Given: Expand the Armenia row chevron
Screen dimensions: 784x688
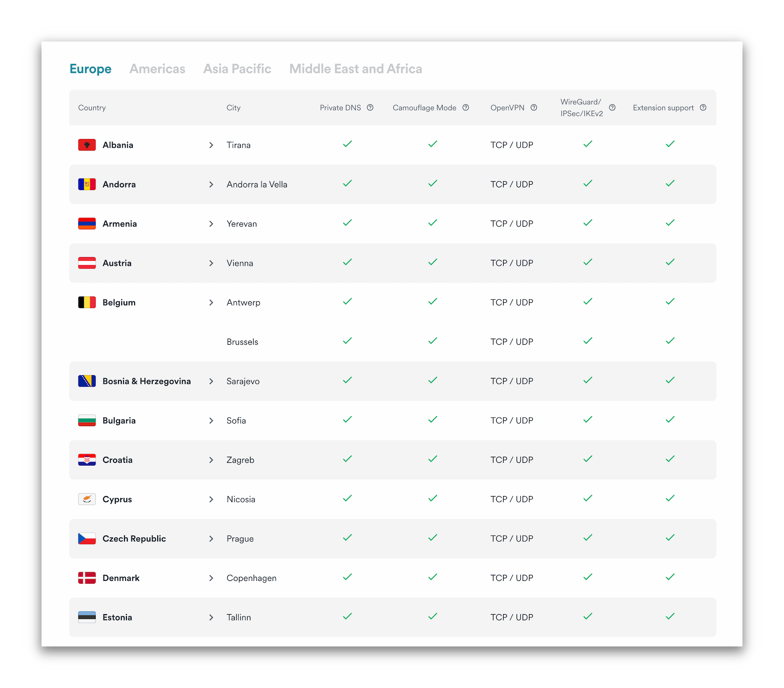Looking at the screenshot, I should tap(211, 224).
